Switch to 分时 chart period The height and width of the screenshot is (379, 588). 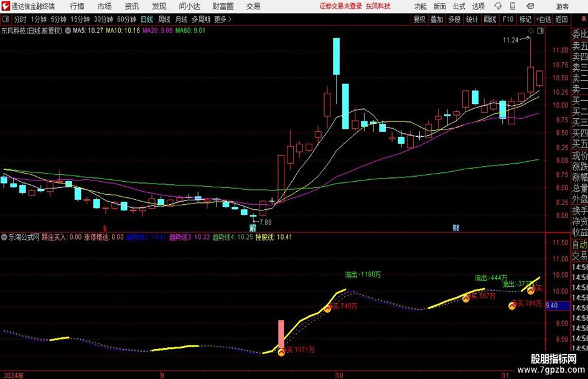(20, 19)
